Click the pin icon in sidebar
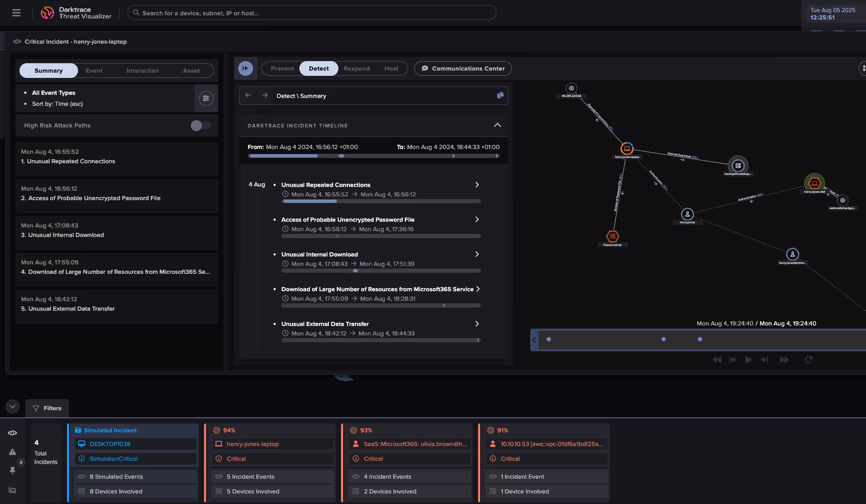 pos(12,470)
